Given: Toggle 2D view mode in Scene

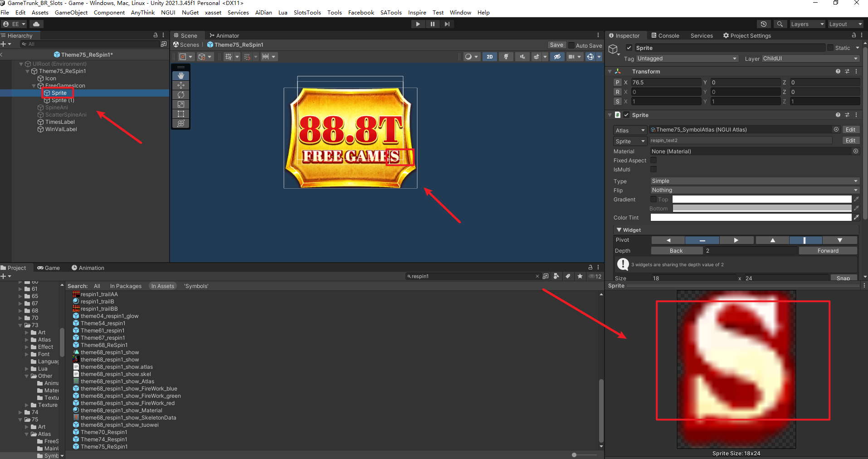Looking at the screenshot, I should 490,57.
